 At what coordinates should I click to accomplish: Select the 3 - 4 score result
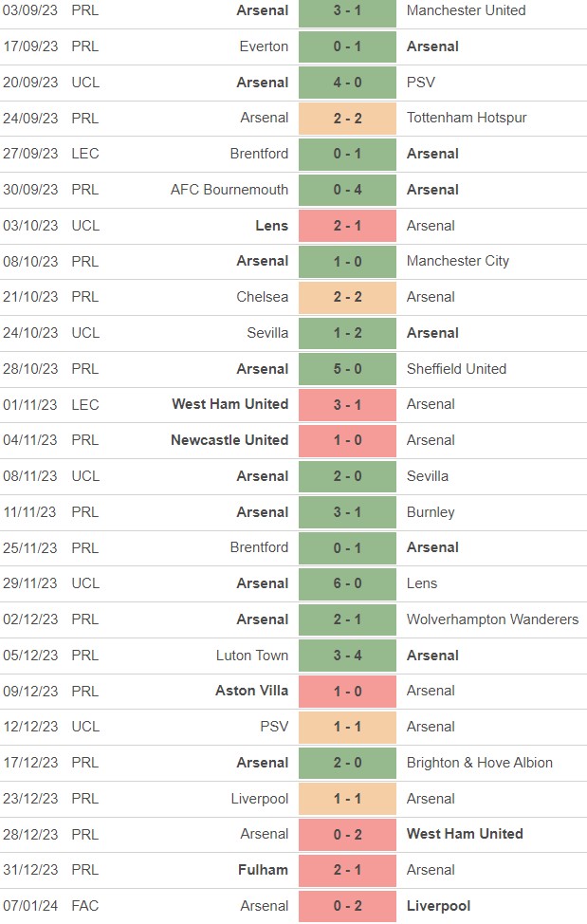[347, 656]
